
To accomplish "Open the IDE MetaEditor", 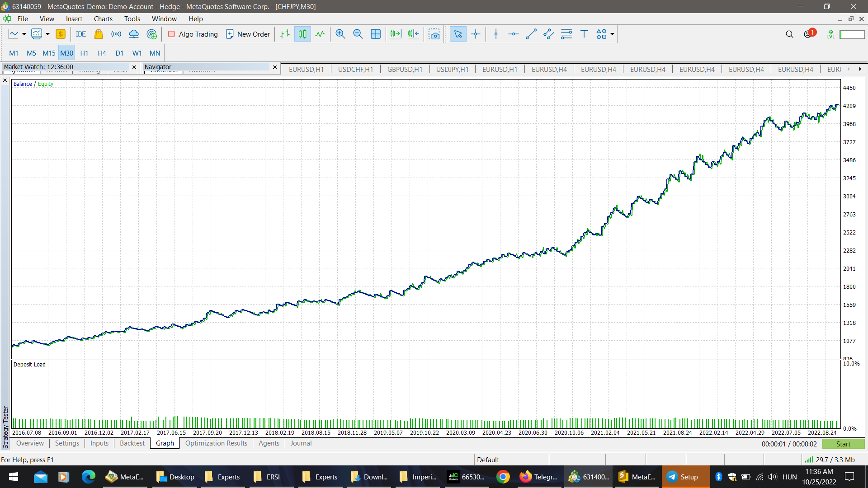I will (81, 34).
